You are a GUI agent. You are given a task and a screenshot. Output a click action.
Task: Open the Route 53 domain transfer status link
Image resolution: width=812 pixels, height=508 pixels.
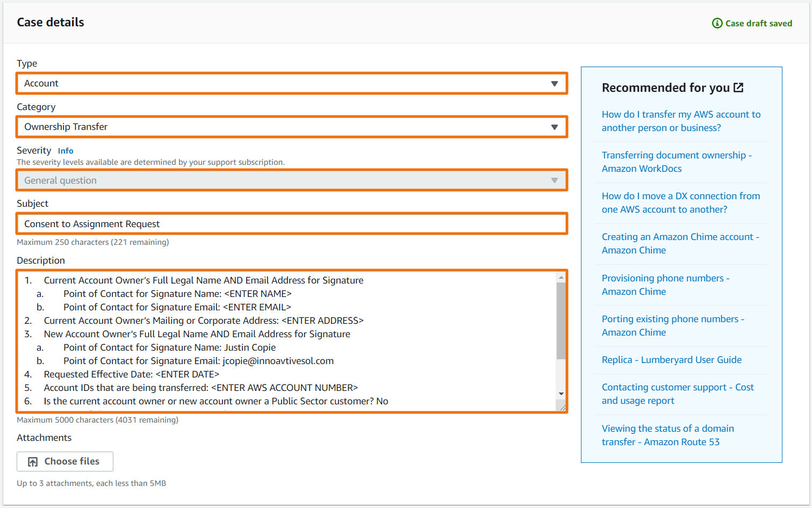point(667,435)
